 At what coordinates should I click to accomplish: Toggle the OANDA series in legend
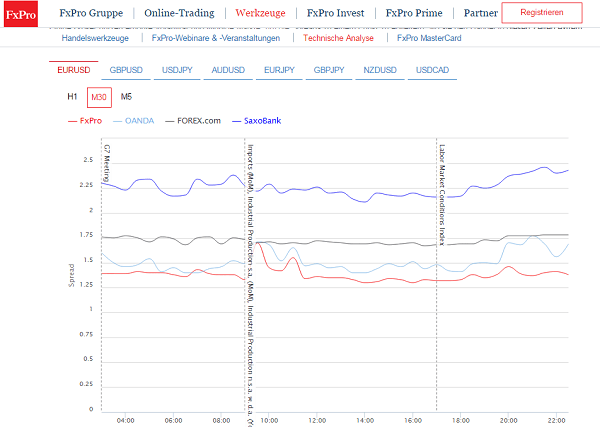[134, 121]
